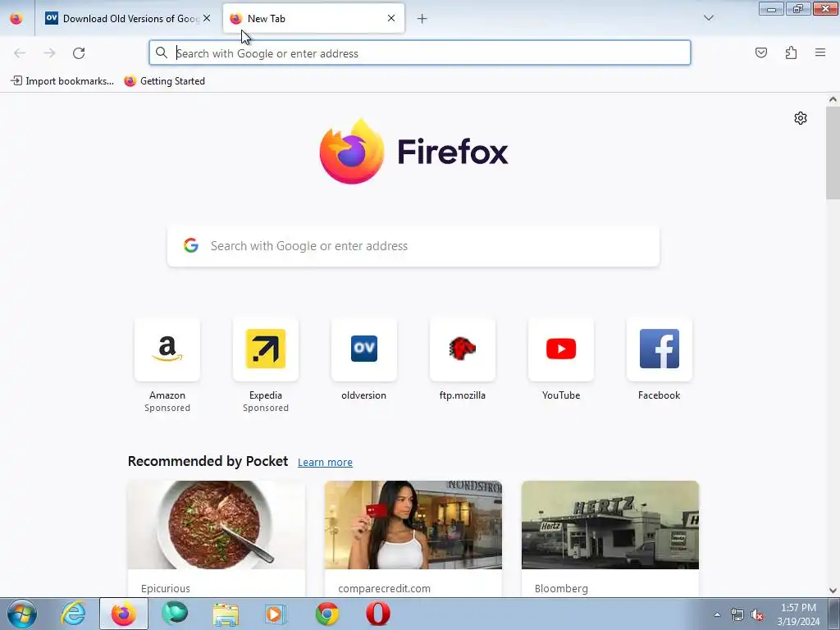Open the Getting Started bookmark
This screenshot has height=630, width=840.
[x=164, y=81]
